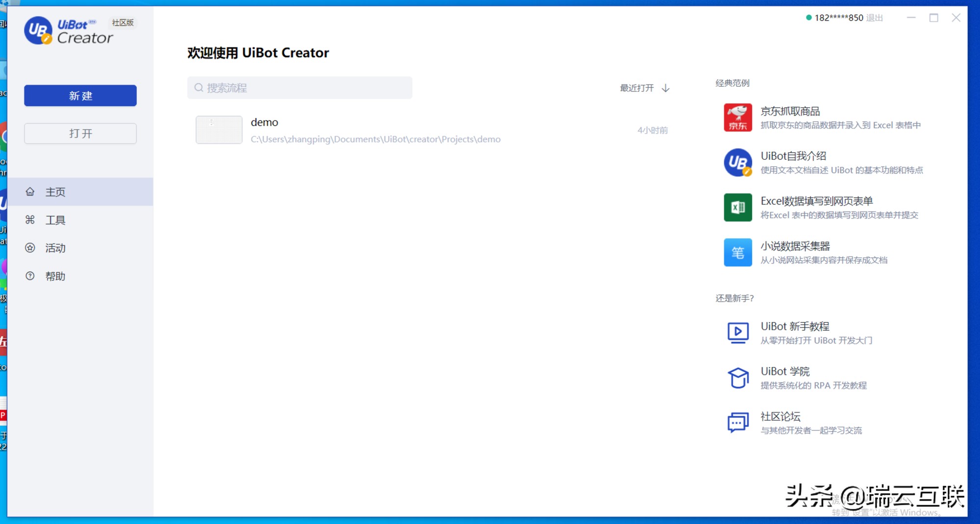980x524 pixels.
Task: Click description 将Excel 表中的数据填写到网页表单并提交
Action: [x=839, y=215]
